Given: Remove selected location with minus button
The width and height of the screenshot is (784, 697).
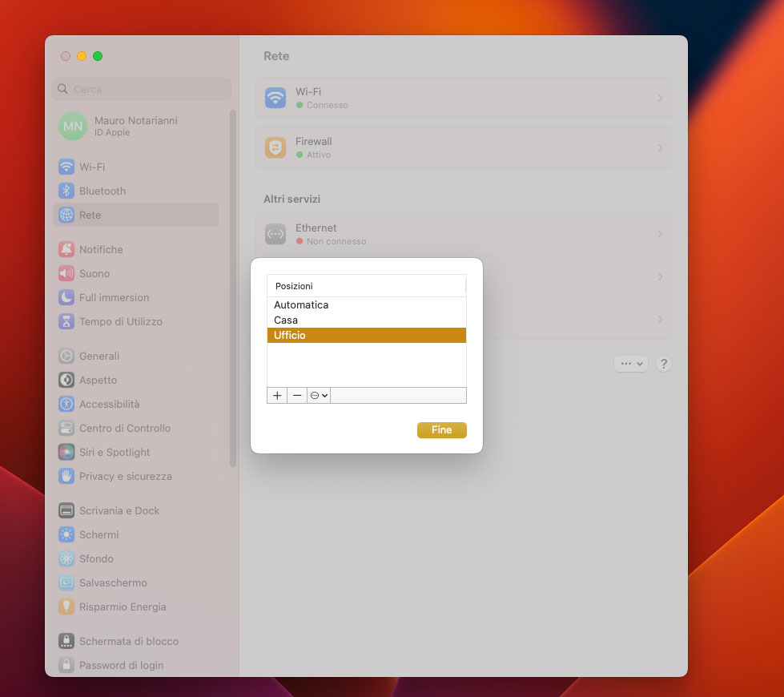Looking at the screenshot, I should click(x=297, y=395).
